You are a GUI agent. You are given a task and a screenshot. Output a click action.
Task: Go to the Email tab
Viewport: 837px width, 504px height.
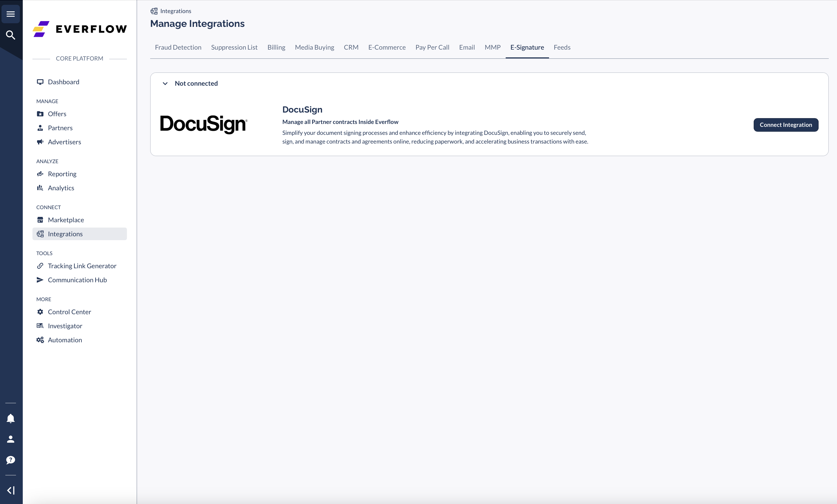(x=467, y=47)
